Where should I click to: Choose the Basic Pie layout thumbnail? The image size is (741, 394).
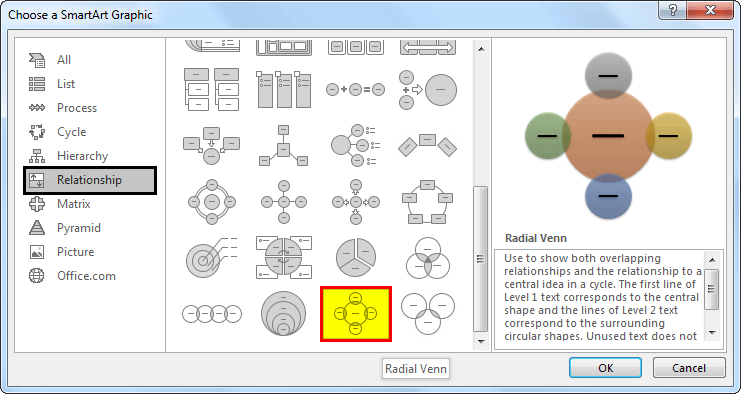coord(356,258)
